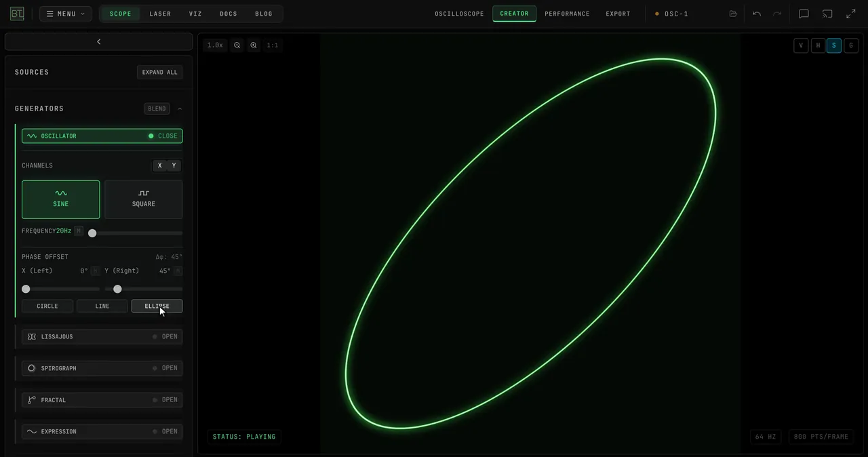Click the Lissajous generator icon
Viewport: 868px width, 457px height.
[32, 336]
